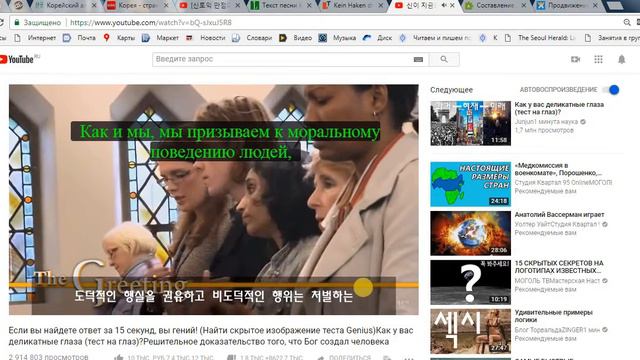Open the Маркет bookmark
This screenshot has height=360, width=640.
tap(160, 38)
